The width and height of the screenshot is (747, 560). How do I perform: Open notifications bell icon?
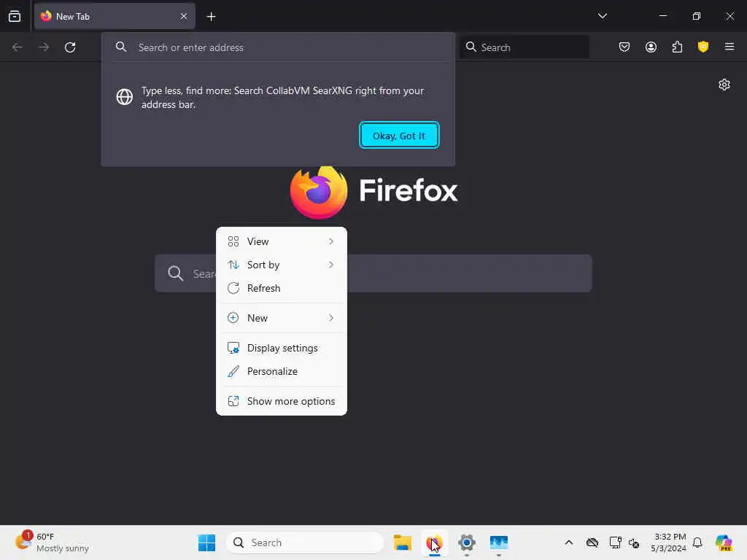697,542
